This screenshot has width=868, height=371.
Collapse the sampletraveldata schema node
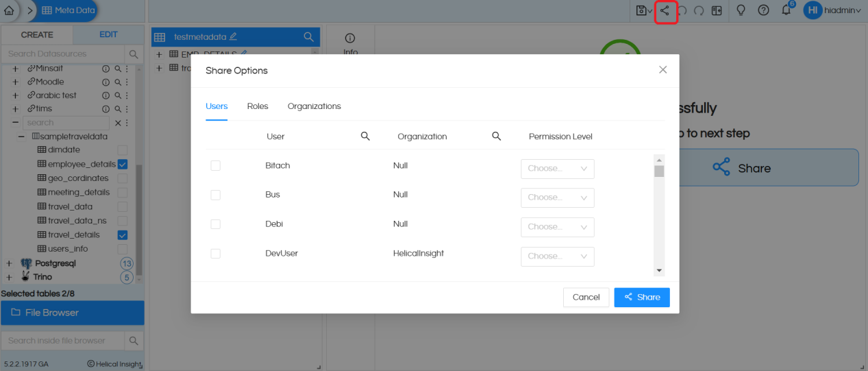click(21, 136)
